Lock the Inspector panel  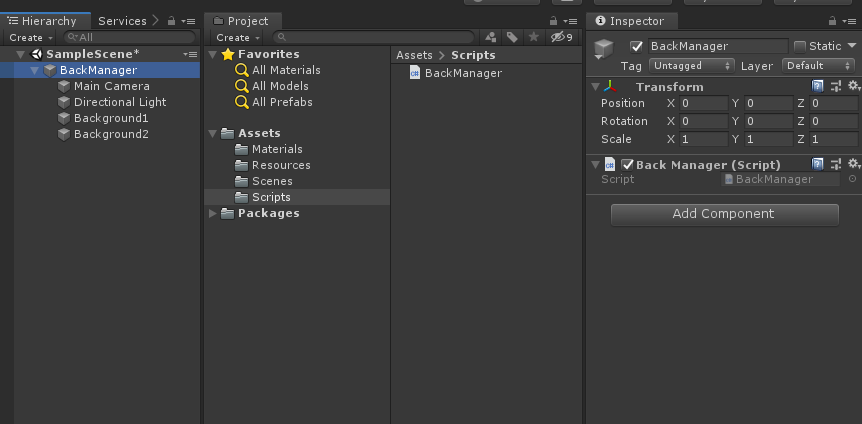click(x=833, y=21)
